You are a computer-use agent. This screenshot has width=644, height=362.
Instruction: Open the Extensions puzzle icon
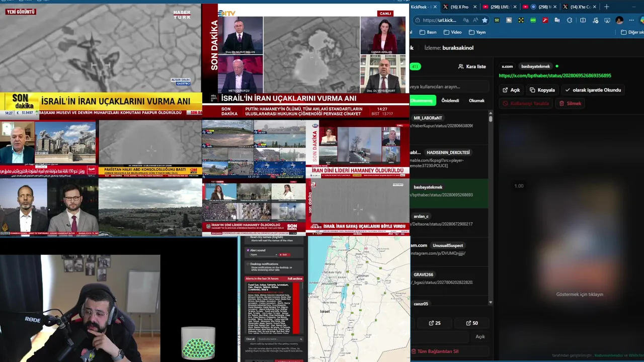click(569, 20)
